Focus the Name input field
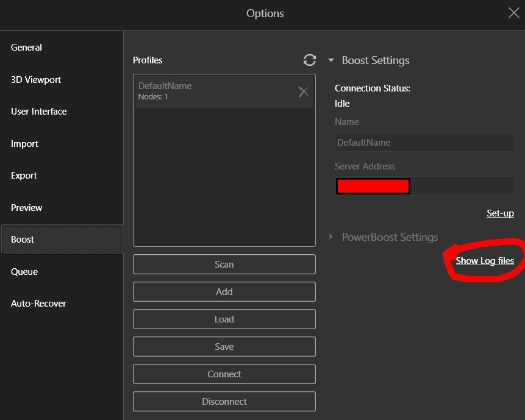The image size is (525, 420). (x=424, y=142)
